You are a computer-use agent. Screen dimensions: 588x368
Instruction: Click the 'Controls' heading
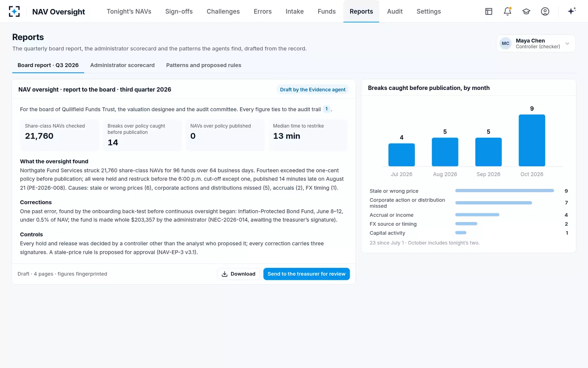(x=31, y=234)
